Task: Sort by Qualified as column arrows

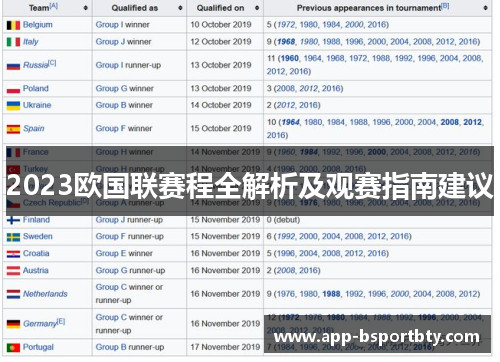Action: coord(180,8)
